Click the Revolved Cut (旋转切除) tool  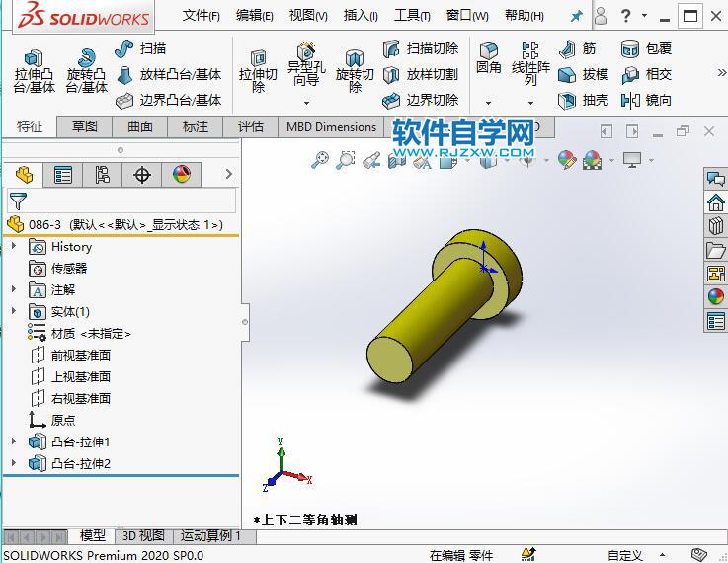(355, 71)
